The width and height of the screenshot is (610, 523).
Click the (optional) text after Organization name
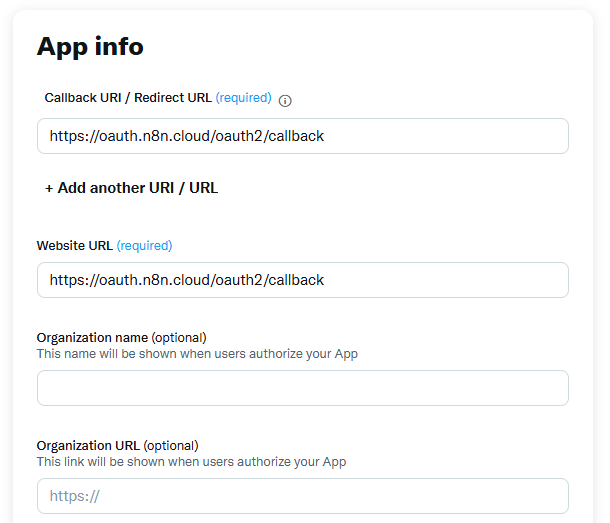(x=179, y=337)
